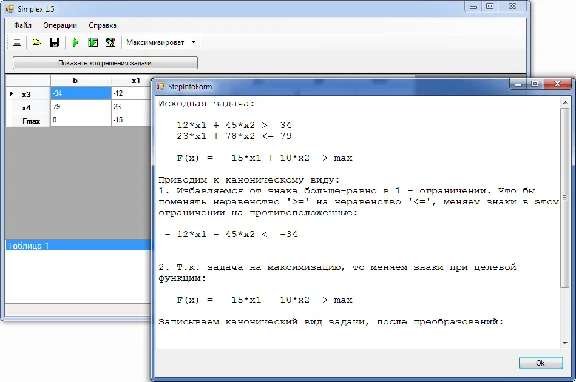Open the Файл menu
The width and height of the screenshot is (576, 382).
pyautogui.click(x=23, y=25)
